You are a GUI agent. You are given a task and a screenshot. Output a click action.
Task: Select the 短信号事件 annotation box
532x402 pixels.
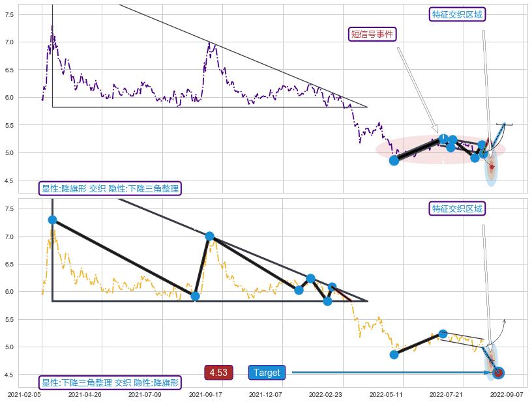coord(373,35)
